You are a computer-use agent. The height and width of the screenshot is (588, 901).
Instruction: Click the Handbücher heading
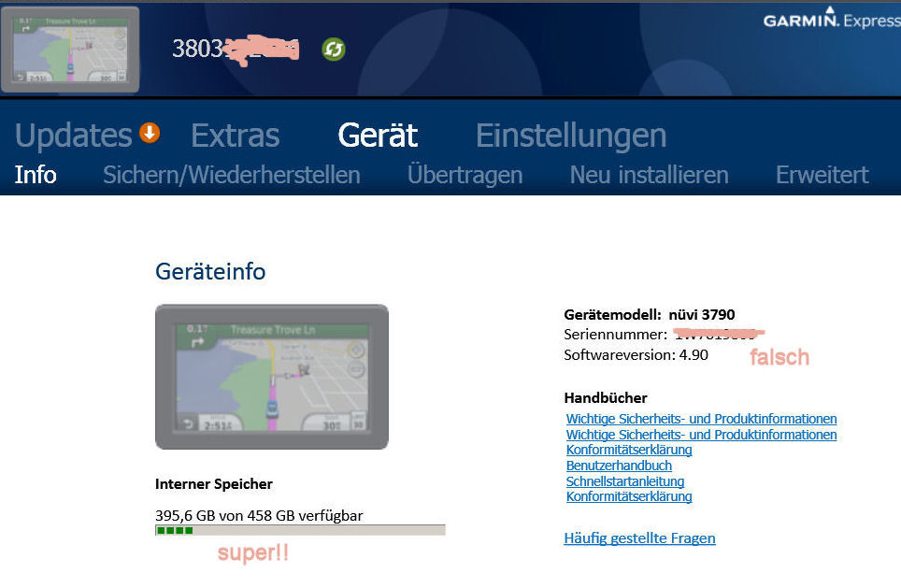click(x=606, y=397)
